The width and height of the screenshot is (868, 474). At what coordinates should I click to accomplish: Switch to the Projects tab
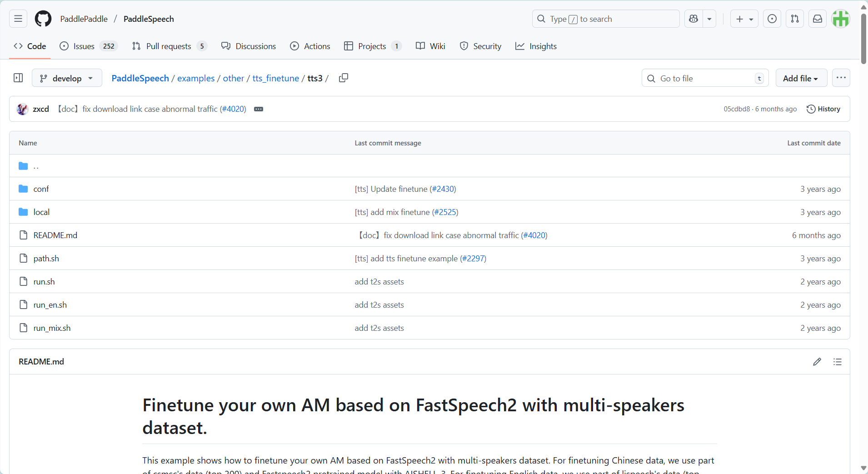coord(373,46)
